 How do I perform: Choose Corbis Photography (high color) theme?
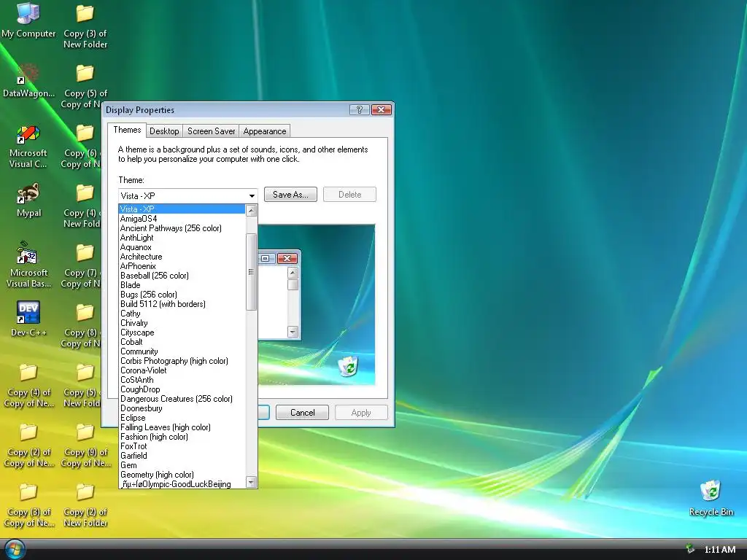(x=182, y=361)
